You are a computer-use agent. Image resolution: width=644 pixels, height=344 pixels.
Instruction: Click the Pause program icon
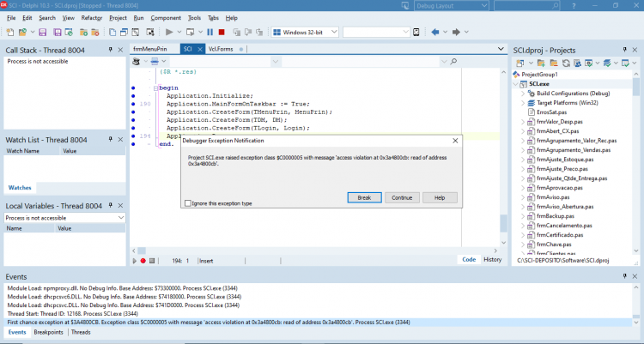coord(210,32)
